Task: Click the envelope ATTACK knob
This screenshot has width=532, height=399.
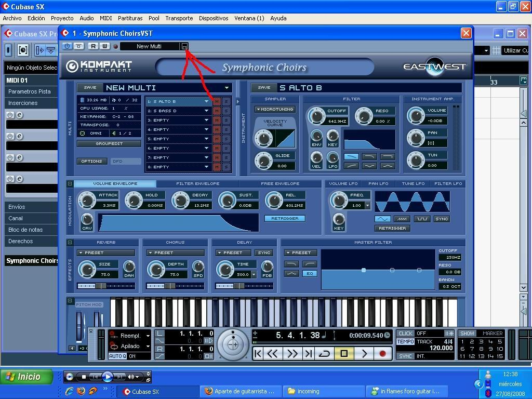Action: 87,200
